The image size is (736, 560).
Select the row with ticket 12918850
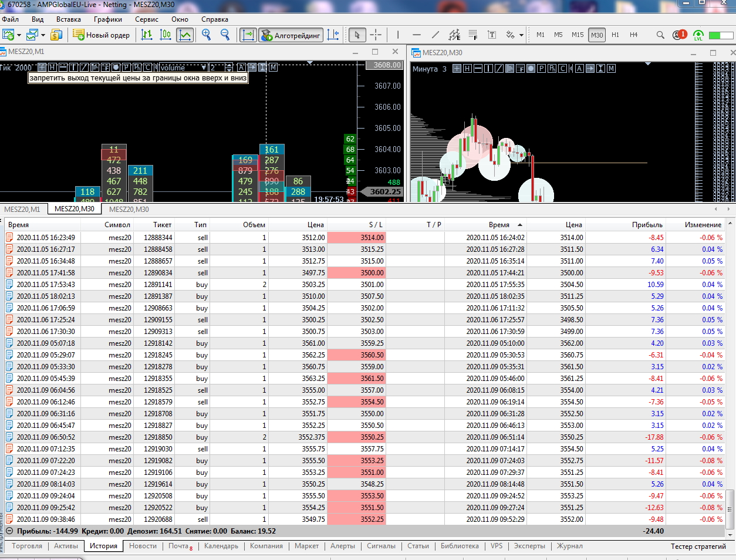pos(365,437)
